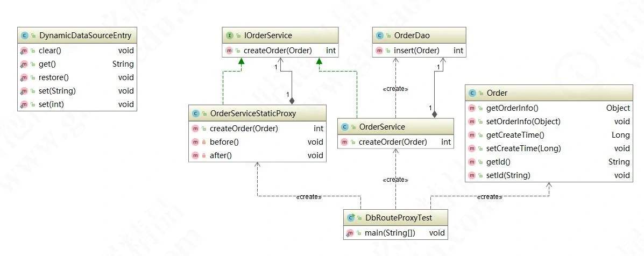
Task: Click the OrderDao class icon
Action: tap(379, 36)
